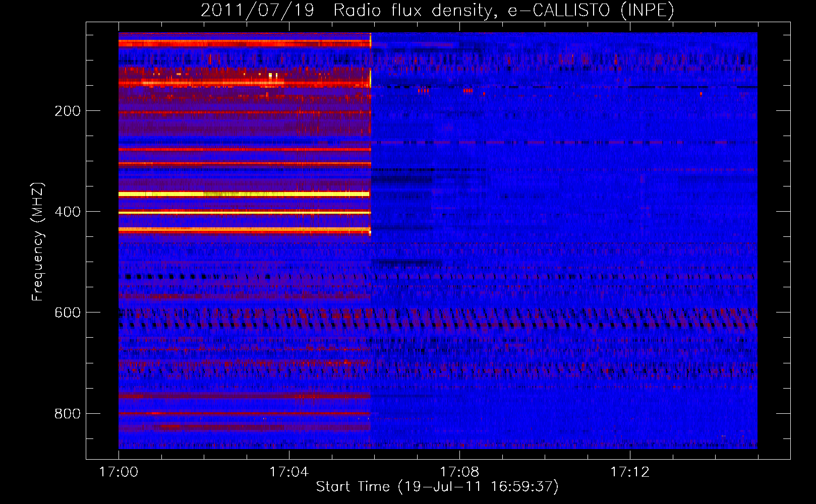816x504 pixels.
Task: Click the 17:08 time tick label
Action: 459,472
